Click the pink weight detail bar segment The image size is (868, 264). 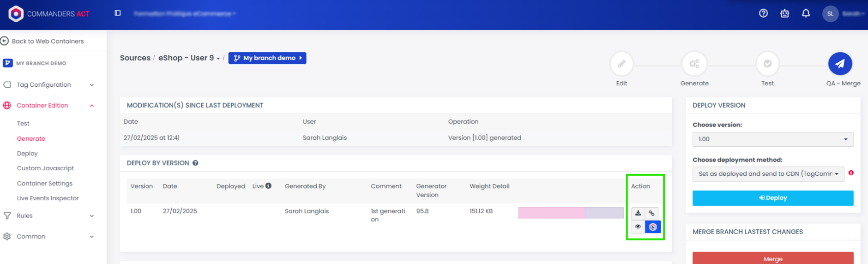click(x=551, y=213)
